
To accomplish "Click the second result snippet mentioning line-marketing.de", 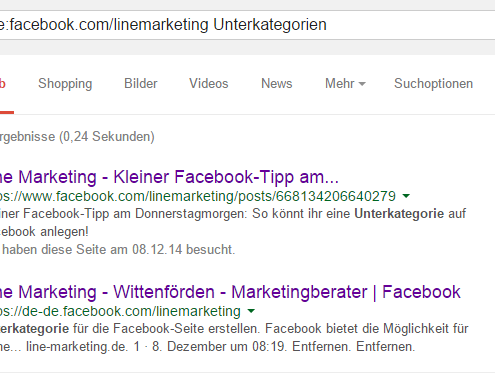I will [x=234, y=338].
